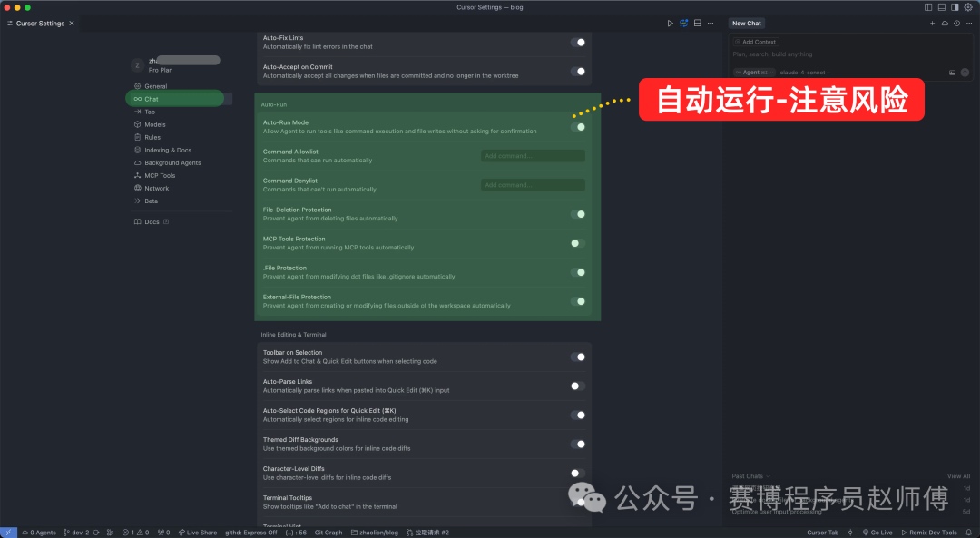
Task: Open the errors and warnings status indicator
Action: [x=135, y=533]
